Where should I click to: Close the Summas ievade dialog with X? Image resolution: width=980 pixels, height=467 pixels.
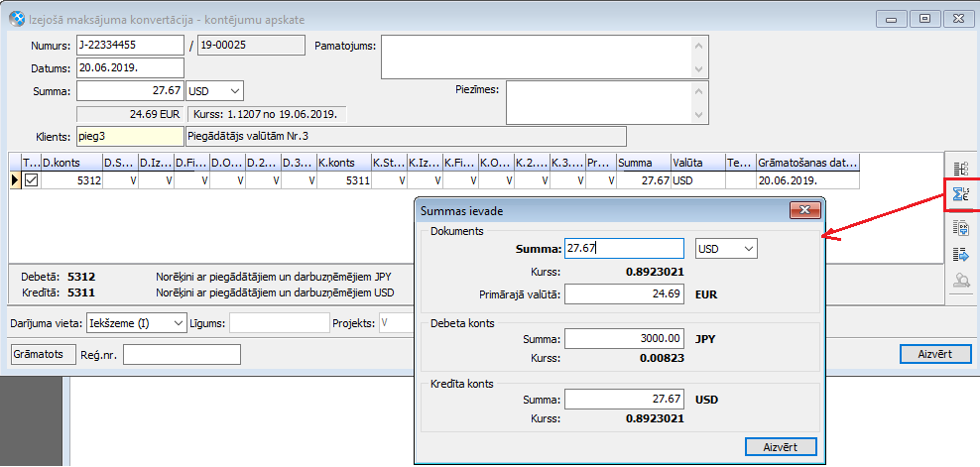pos(804,210)
